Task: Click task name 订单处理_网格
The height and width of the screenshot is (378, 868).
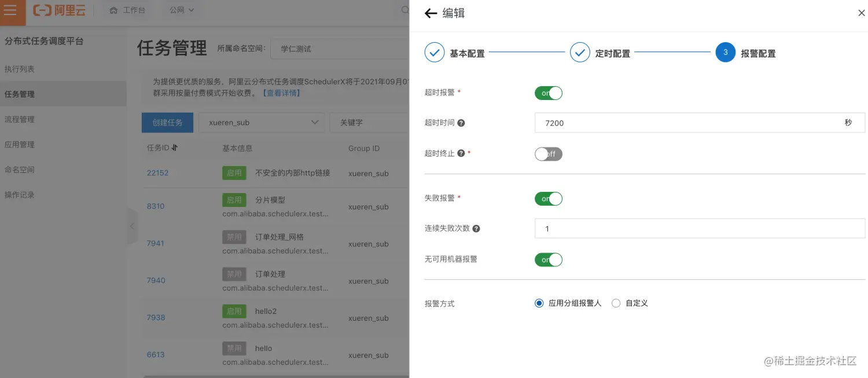Action: coord(279,237)
